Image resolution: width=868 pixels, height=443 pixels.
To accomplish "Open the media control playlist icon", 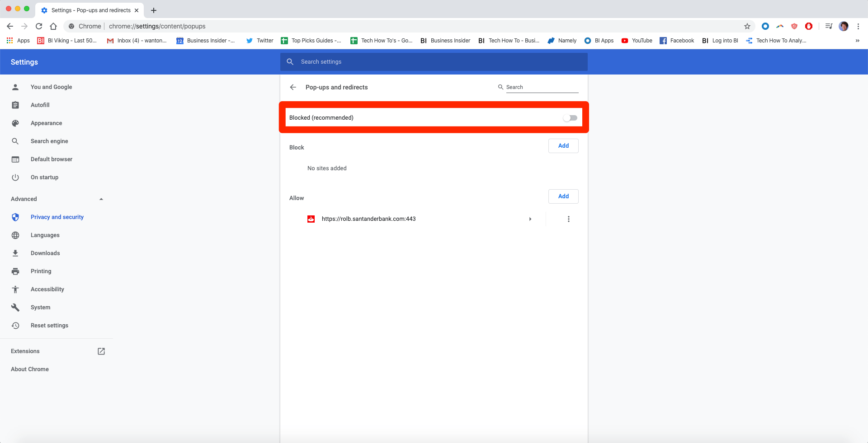I will (829, 26).
